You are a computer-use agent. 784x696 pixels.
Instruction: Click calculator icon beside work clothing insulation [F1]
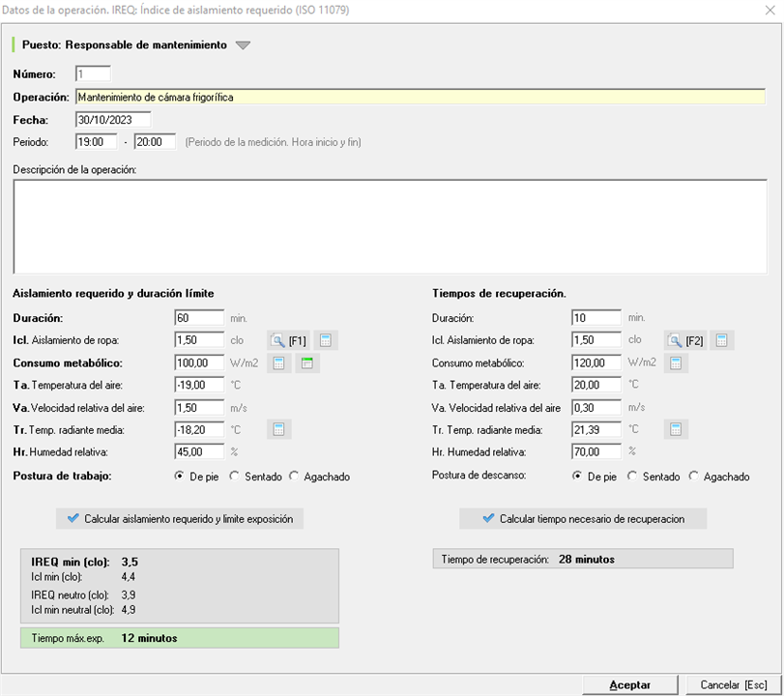(326, 340)
